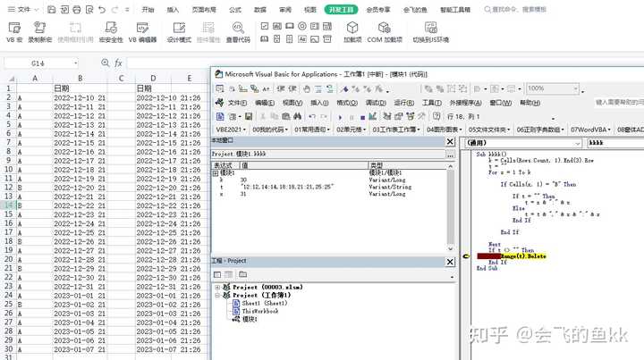Open the 07WordVBA dropdown

[x=590, y=130]
